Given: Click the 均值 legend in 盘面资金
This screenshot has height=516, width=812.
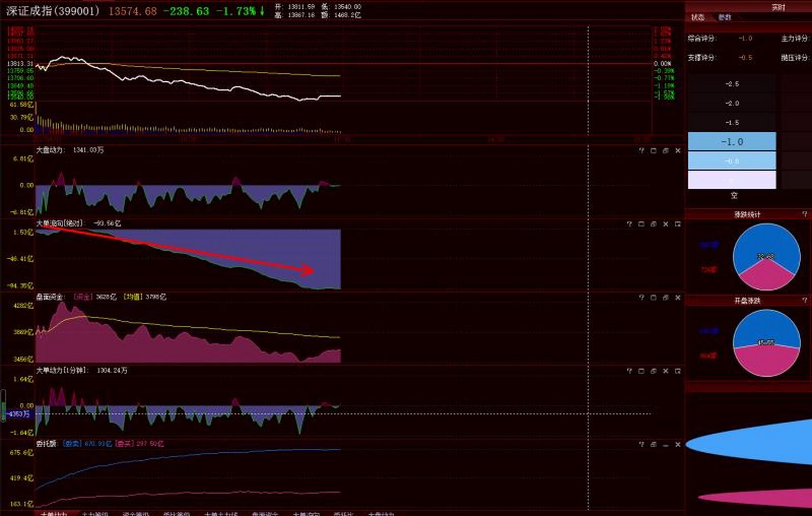Looking at the screenshot, I should tap(133, 297).
